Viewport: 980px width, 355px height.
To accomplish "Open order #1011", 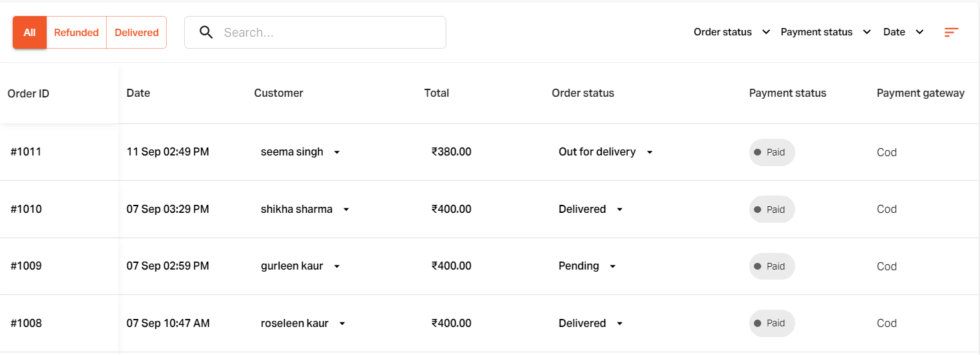I will click(26, 152).
